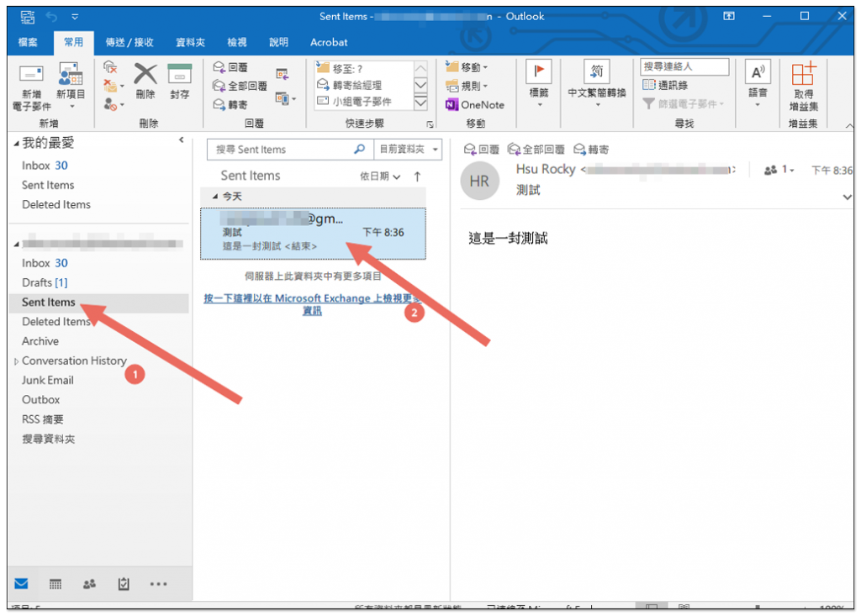861x616 pixels.
Task: Reply using ribbon 回覆 button
Action: coord(230,67)
